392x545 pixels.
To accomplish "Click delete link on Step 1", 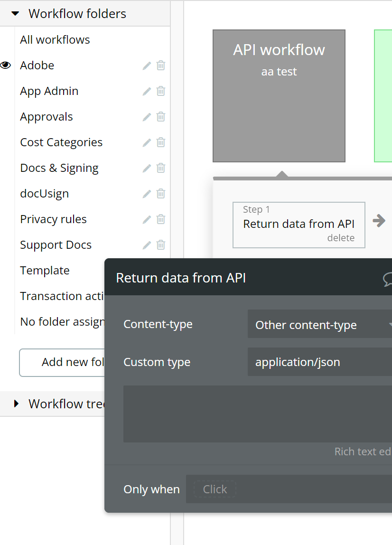I will click(x=341, y=238).
